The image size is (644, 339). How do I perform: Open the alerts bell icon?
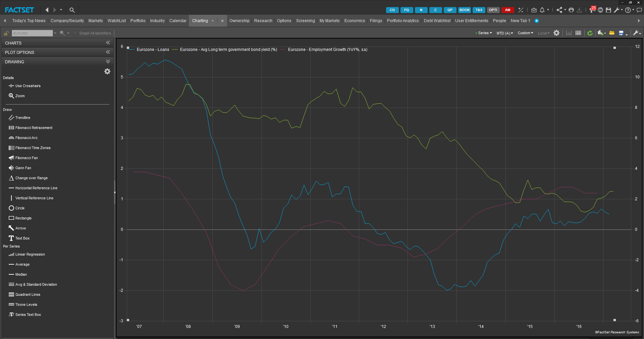[x=542, y=10]
